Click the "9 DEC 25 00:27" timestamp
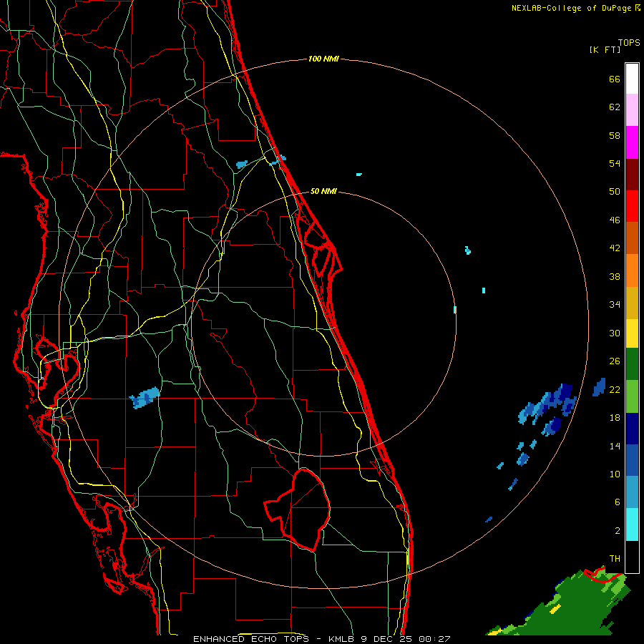644x644 pixels. coord(406,639)
